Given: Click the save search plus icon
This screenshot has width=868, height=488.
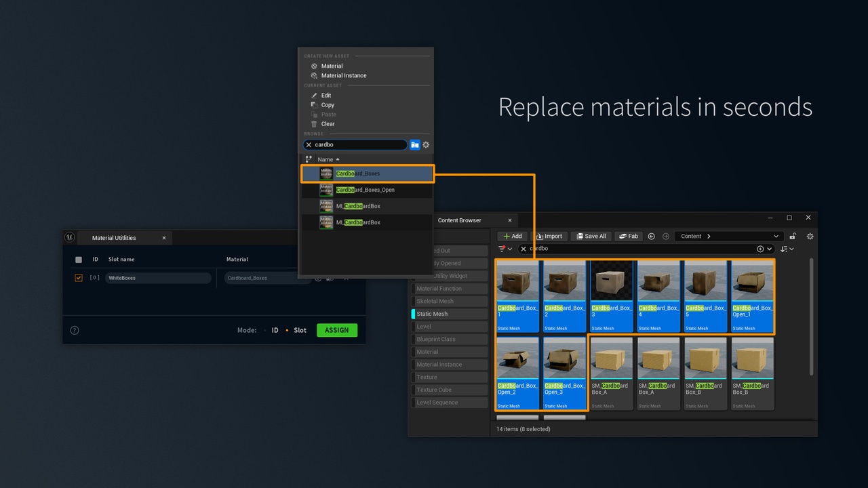Looking at the screenshot, I should tap(760, 249).
